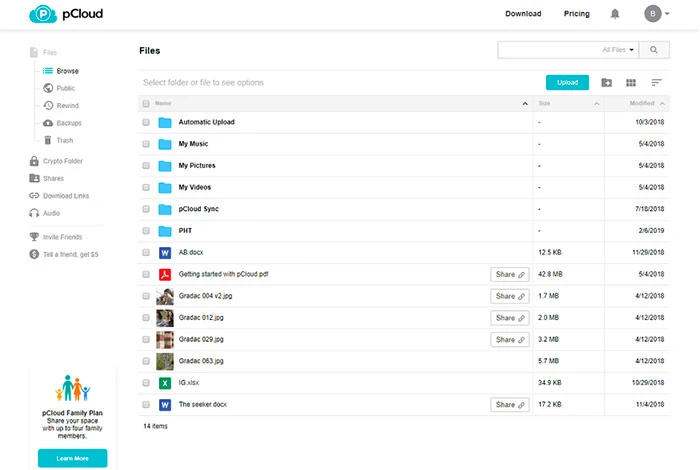Select the My Pictures folder checkbox
This screenshot has height=470, width=700.
[x=146, y=166]
